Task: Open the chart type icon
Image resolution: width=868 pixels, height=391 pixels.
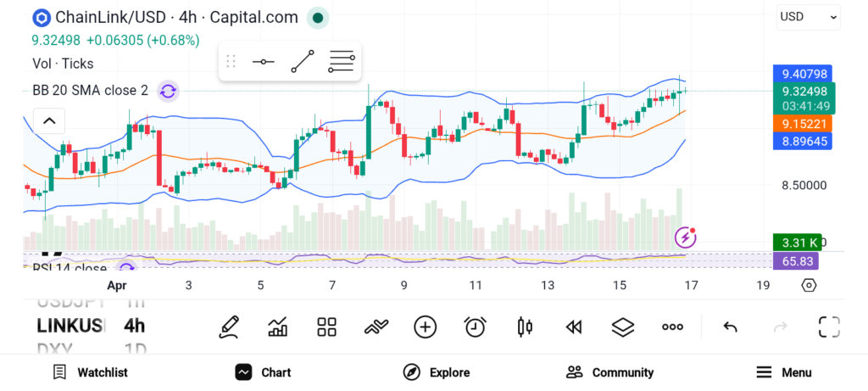Action: coord(277,327)
